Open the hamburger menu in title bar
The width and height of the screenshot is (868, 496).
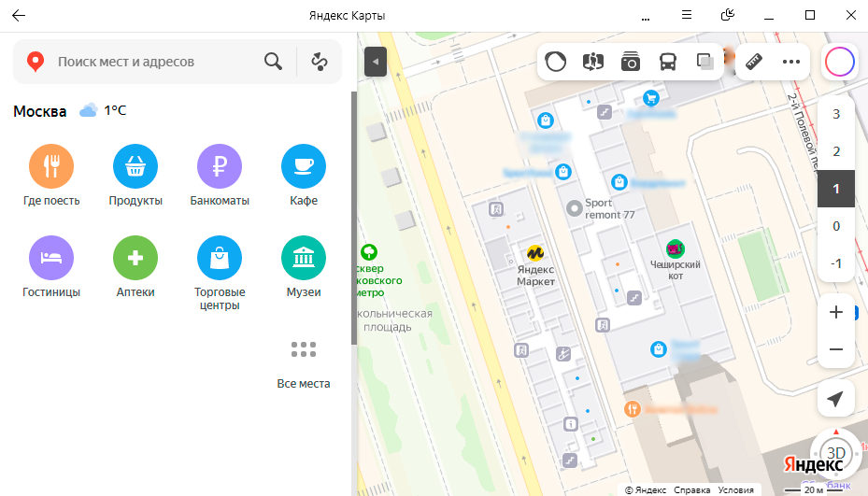[x=687, y=15]
